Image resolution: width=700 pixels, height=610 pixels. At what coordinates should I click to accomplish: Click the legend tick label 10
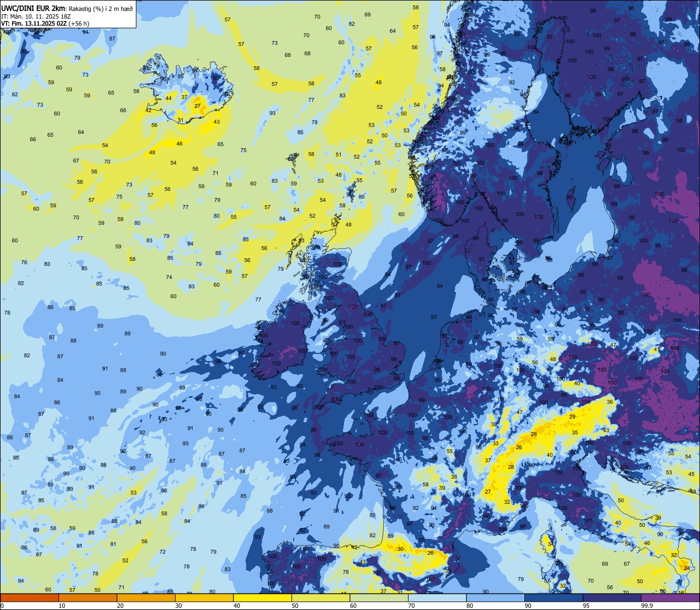coord(62,606)
